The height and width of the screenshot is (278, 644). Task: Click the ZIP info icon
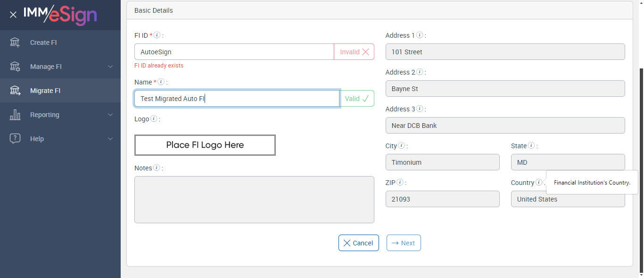point(400,183)
